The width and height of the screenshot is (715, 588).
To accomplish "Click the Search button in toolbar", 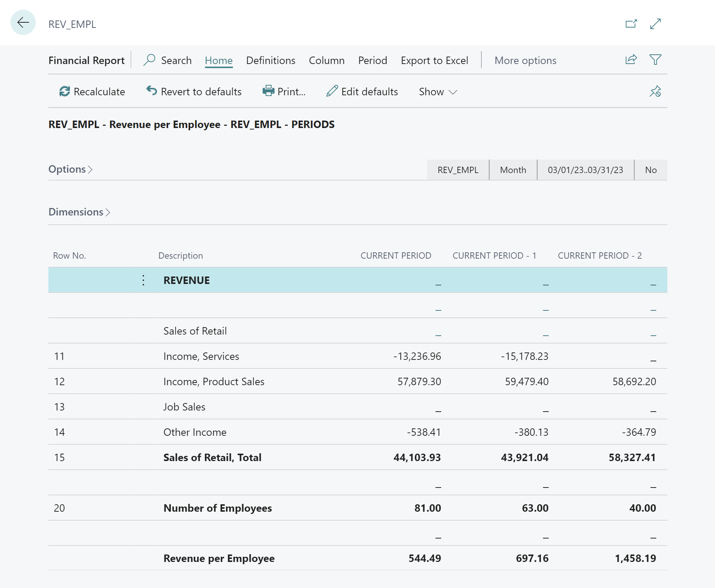I will click(x=169, y=60).
